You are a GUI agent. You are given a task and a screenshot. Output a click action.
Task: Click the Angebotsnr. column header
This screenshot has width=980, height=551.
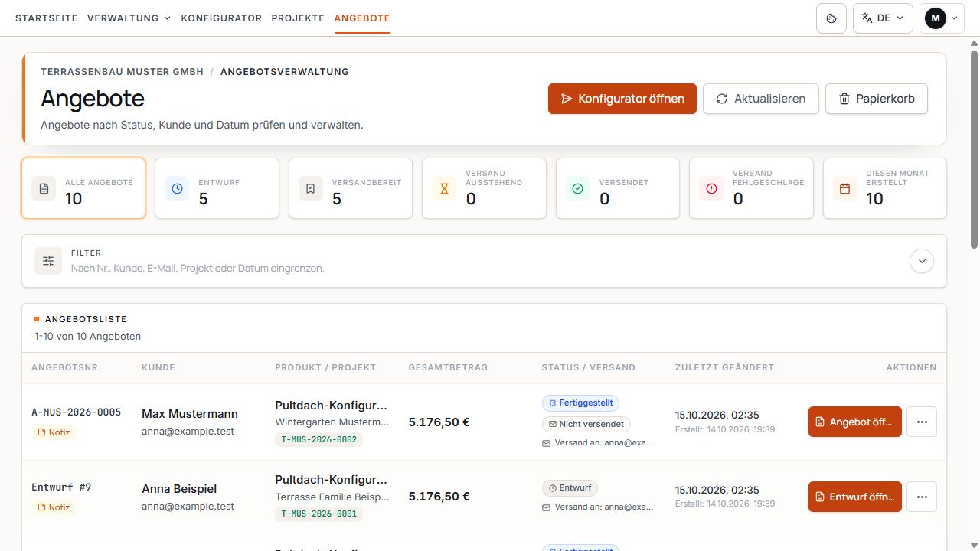click(x=67, y=367)
